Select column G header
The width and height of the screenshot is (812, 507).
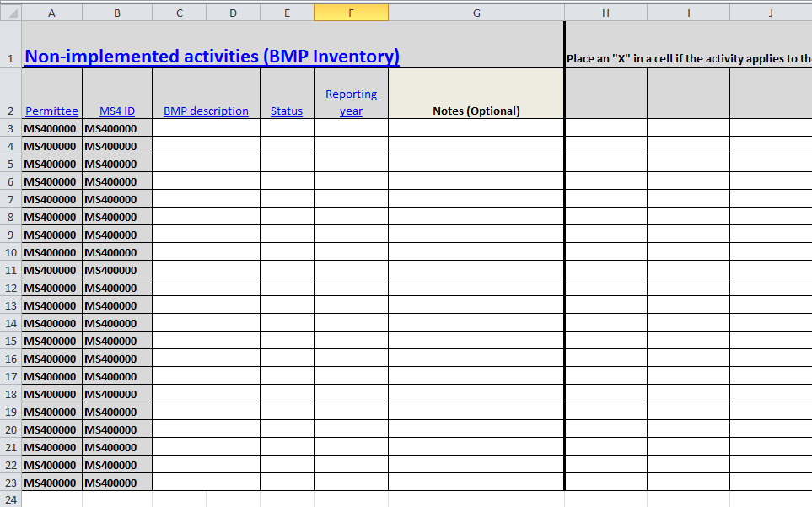point(476,13)
